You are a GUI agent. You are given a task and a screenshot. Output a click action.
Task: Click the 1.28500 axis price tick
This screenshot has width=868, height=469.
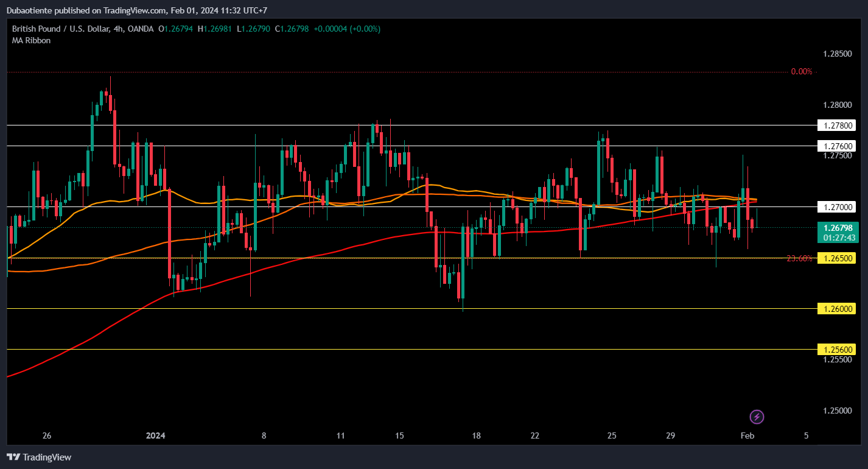(838, 54)
